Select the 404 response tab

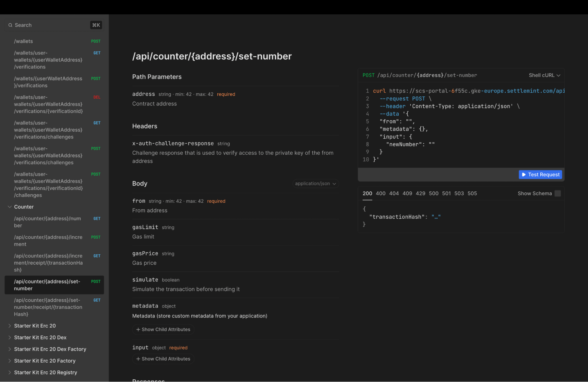point(394,193)
